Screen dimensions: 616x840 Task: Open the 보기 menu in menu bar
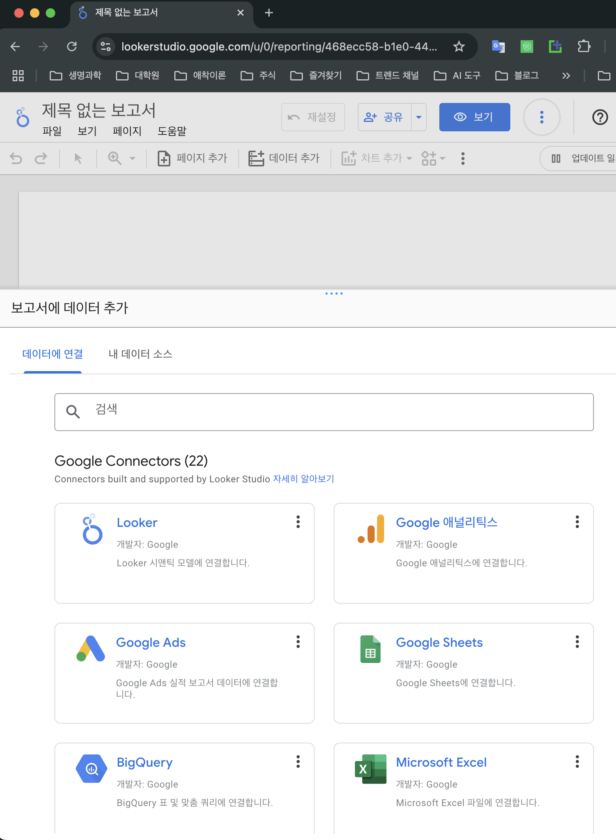tap(87, 131)
